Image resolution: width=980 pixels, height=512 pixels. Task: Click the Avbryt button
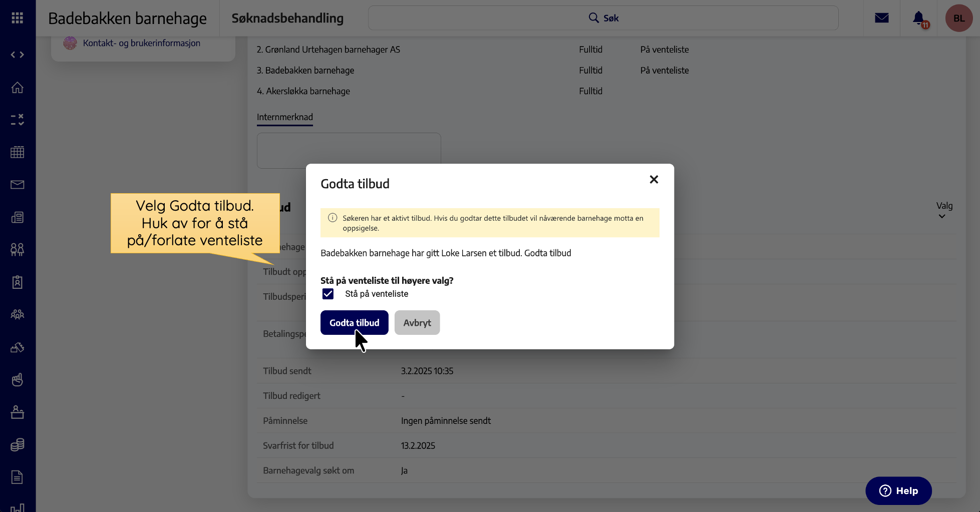[417, 323]
